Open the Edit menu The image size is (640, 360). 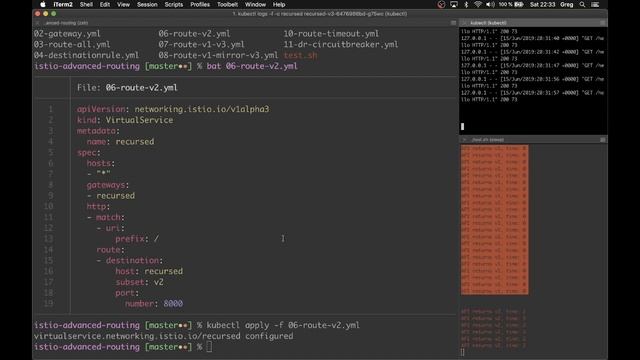[105, 4]
